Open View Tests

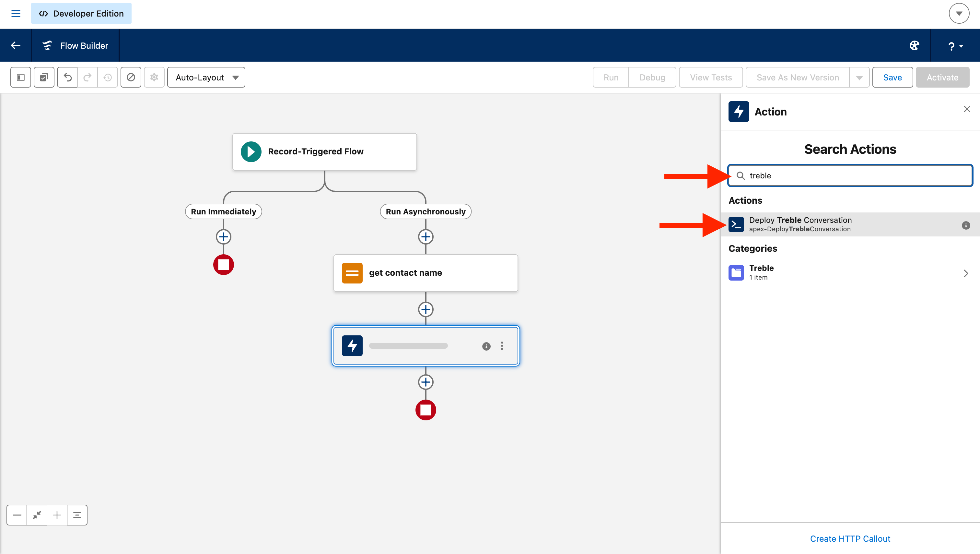tap(711, 77)
